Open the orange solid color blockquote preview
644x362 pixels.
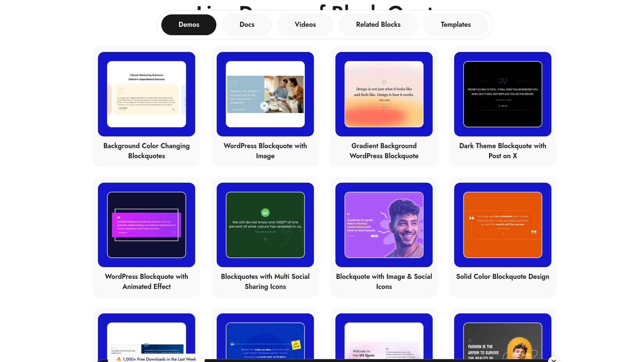click(x=503, y=225)
